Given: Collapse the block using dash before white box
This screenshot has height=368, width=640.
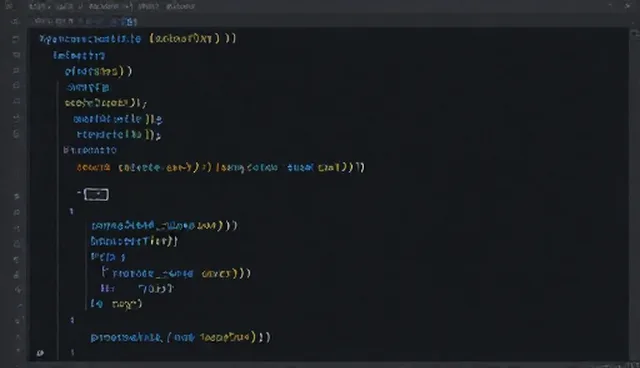Looking at the screenshot, I should click(79, 192).
